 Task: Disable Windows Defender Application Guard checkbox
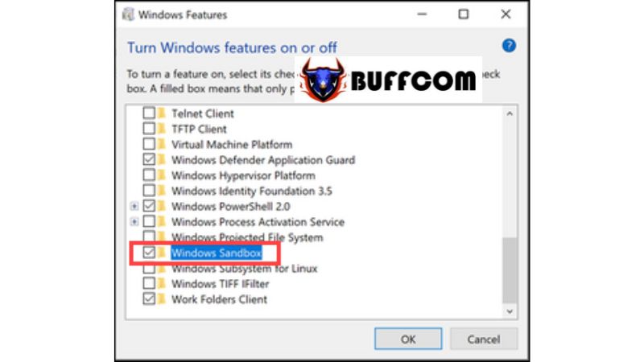click(149, 159)
